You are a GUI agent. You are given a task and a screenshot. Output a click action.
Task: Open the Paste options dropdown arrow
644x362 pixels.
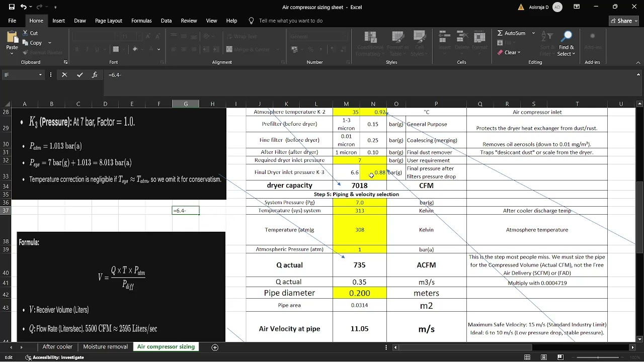click(x=12, y=53)
